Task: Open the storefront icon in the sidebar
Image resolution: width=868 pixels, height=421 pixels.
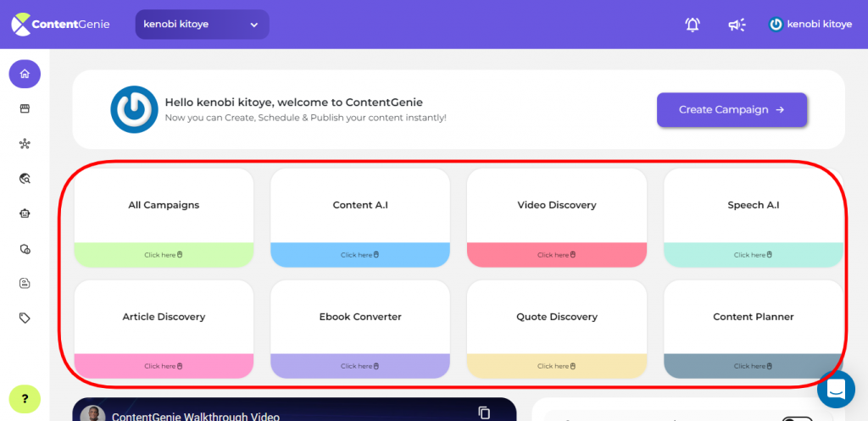Action: (x=25, y=109)
